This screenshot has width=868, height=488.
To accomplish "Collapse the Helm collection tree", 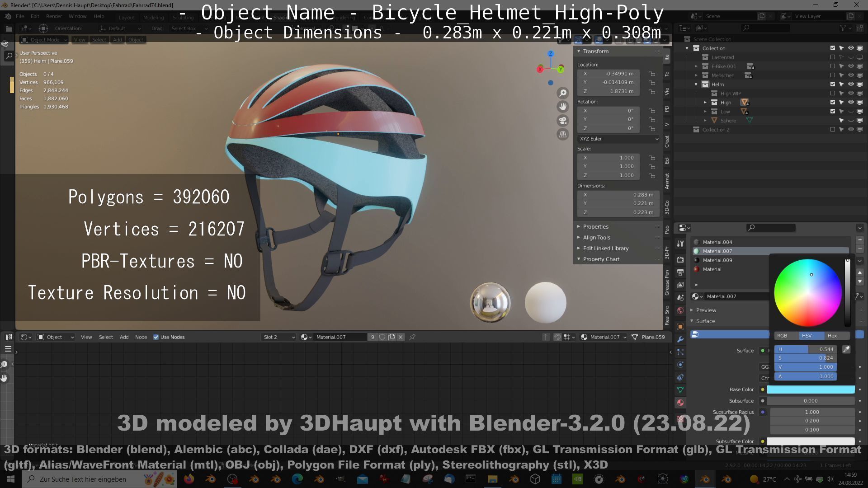I will (x=696, y=84).
